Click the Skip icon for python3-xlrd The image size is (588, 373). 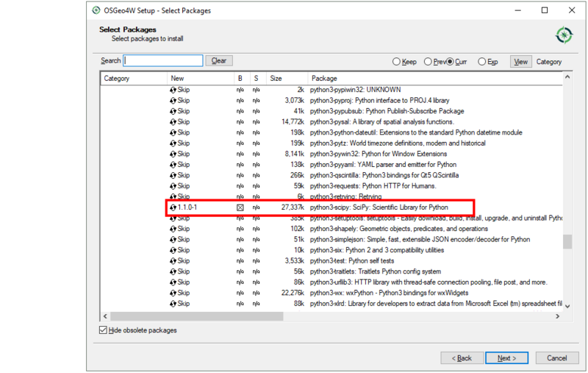tap(173, 303)
